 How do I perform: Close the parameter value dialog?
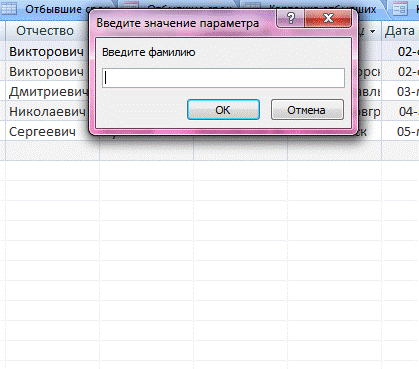(x=328, y=18)
